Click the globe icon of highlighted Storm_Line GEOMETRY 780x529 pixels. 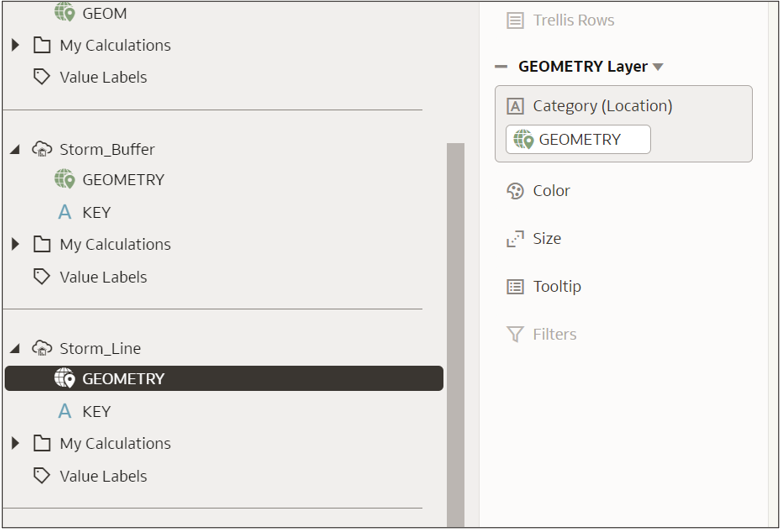coord(65,378)
